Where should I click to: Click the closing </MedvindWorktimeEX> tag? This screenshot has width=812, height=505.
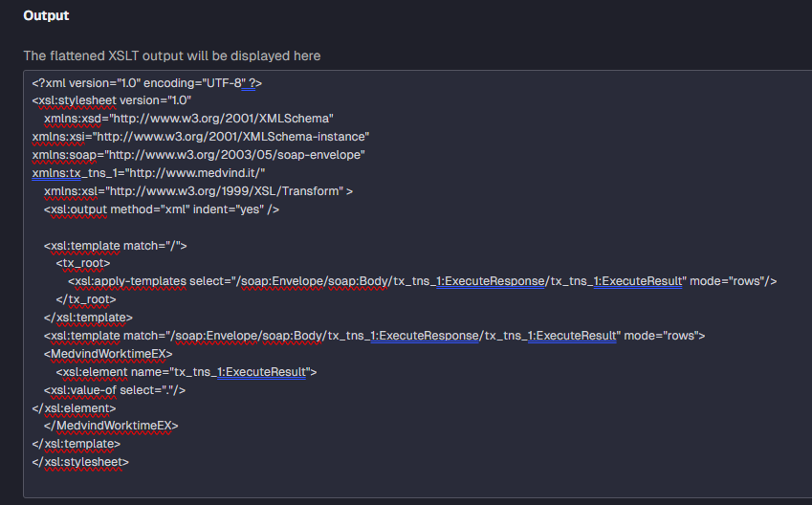click(111, 426)
